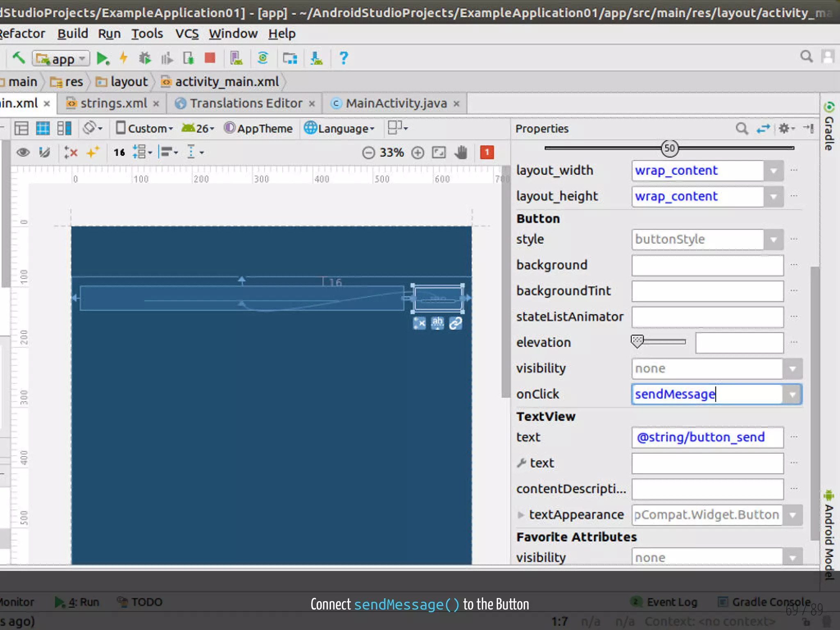This screenshot has width=840, height=630.
Task: Click the background property field
Action: coord(708,265)
